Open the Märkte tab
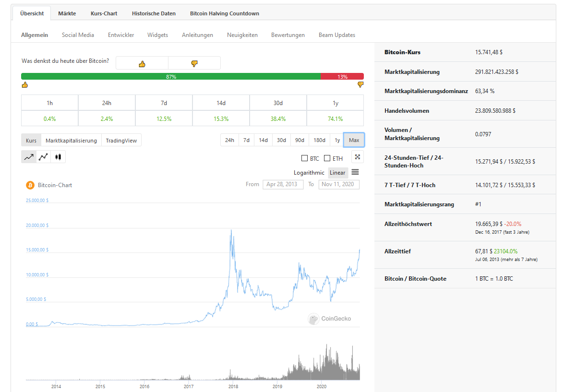The height and width of the screenshot is (392, 564). tap(67, 13)
